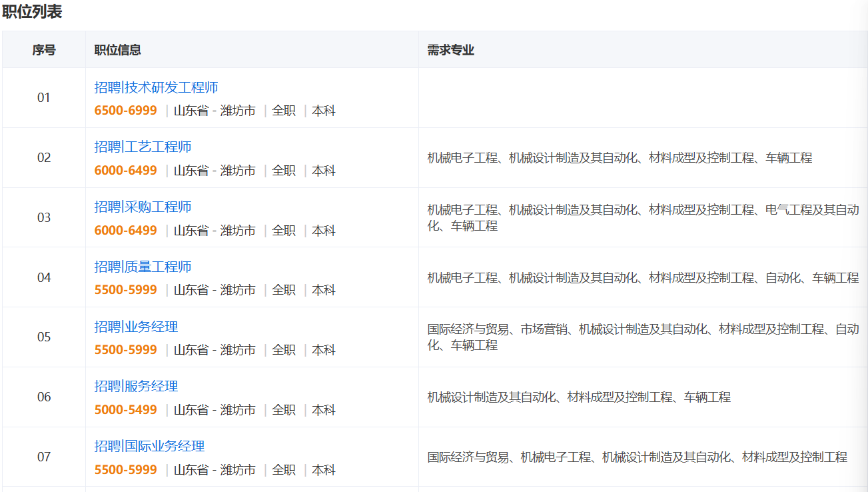Screen dimensions: 868x492
Task: Select the 招聘|服务经理 job title
Action: (x=136, y=386)
